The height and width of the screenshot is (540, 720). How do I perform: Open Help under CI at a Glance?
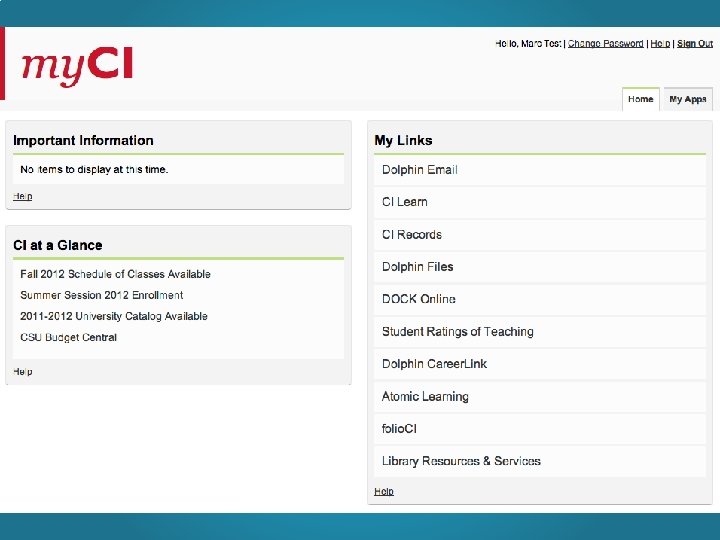point(22,371)
